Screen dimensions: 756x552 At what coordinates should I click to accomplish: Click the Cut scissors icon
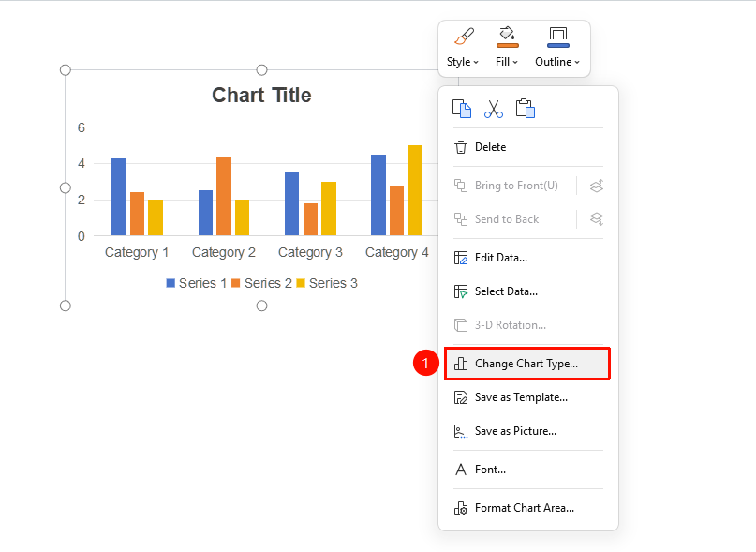[x=494, y=109]
